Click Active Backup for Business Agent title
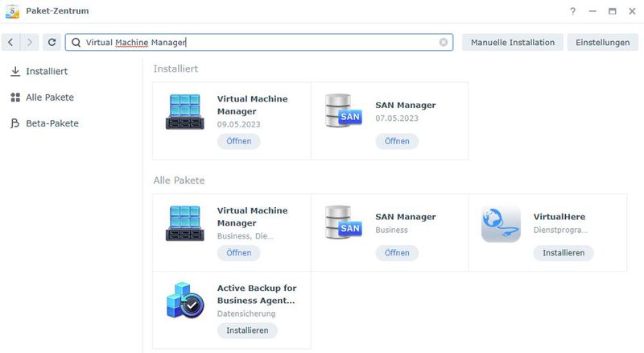This screenshot has width=644, height=353. [x=257, y=294]
